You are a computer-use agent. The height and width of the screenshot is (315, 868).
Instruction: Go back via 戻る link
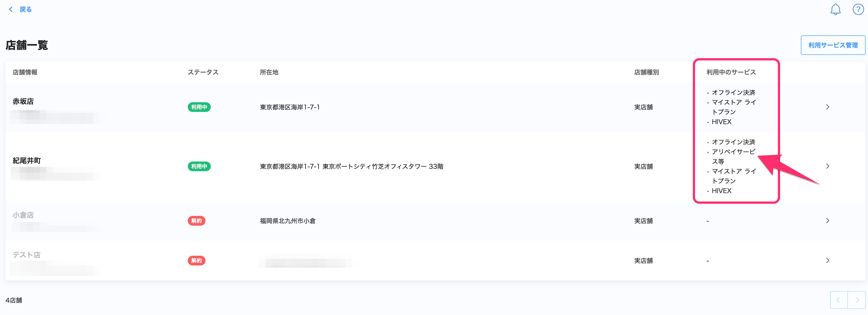pos(26,10)
